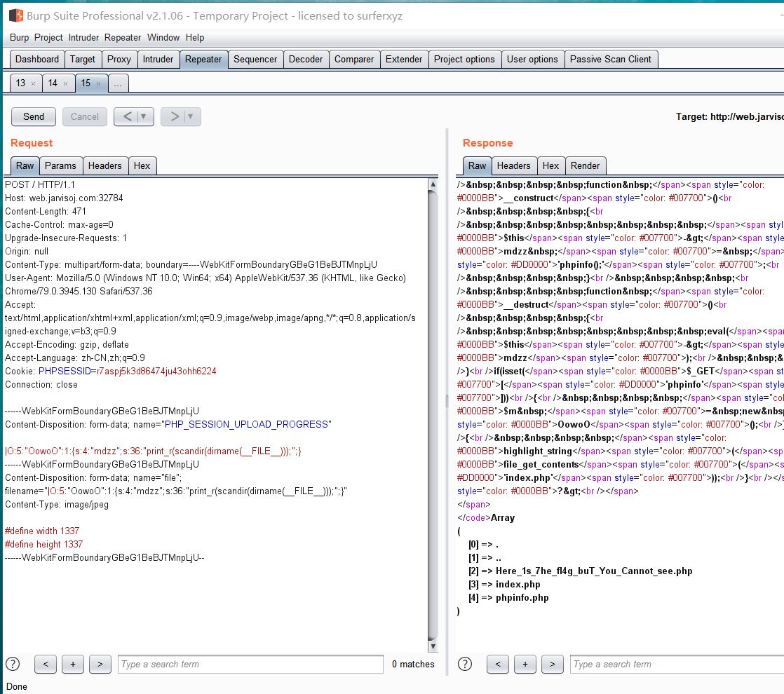The image size is (784, 694).
Task: Click scroll down arrow of request scrollbar
Action: tap(433, 646)
